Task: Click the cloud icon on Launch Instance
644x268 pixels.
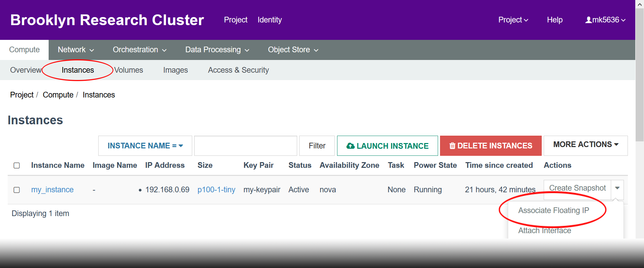Action: pyautogui.click(x=351, y=146)
